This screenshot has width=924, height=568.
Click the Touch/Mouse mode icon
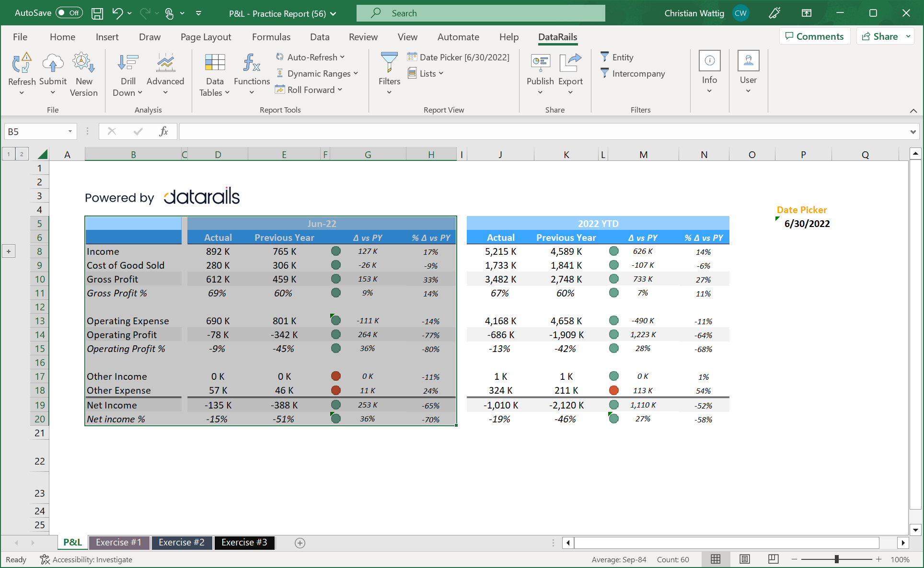(x=169, y=13)
